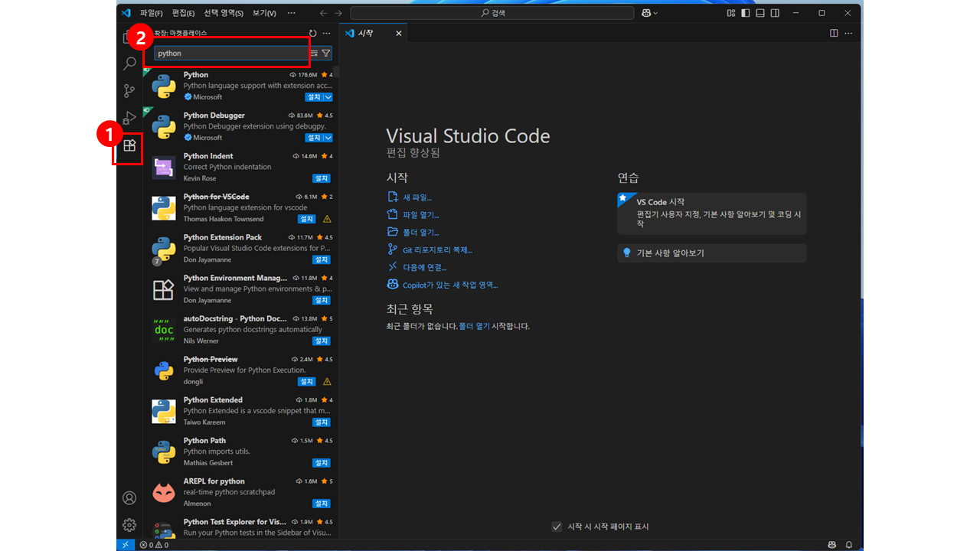Click 파일 열기... link

click(421, 215)
